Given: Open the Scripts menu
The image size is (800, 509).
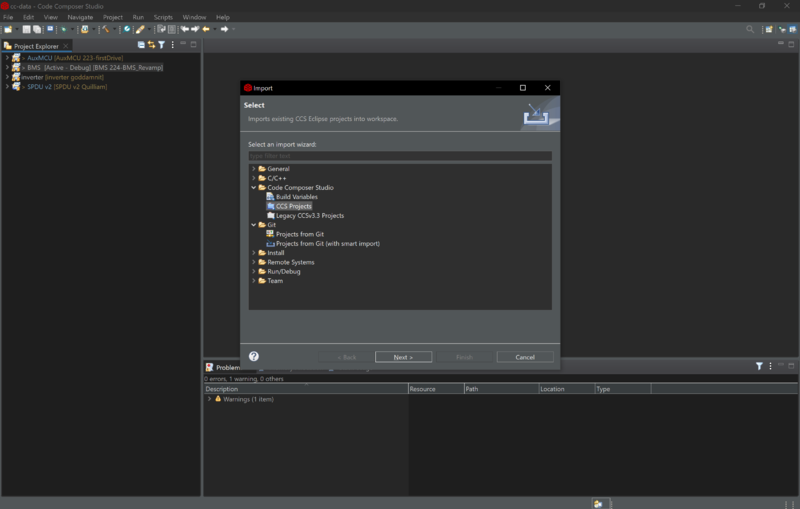Looking at the screenshot, I should pyautogui.click(x=163, y=17).
